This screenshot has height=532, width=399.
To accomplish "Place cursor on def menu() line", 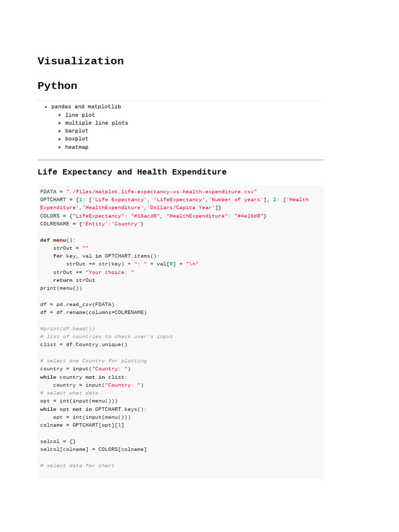I will [x=58, y=240].
